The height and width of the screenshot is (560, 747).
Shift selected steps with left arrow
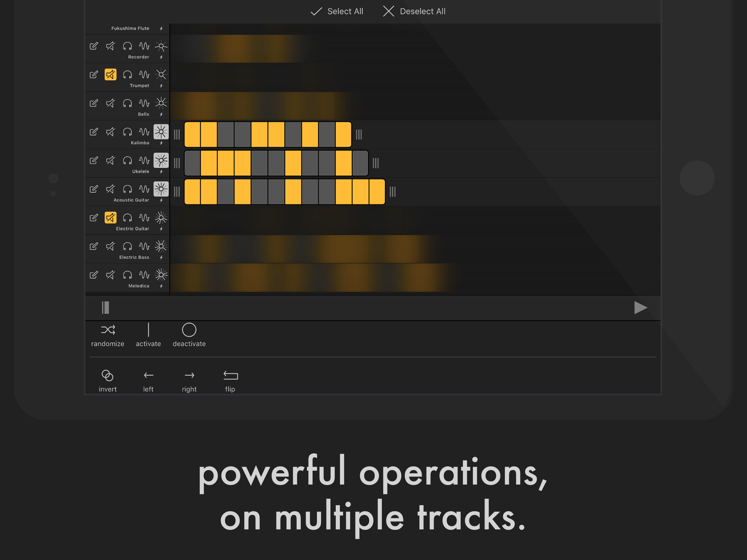pos(148,375)
